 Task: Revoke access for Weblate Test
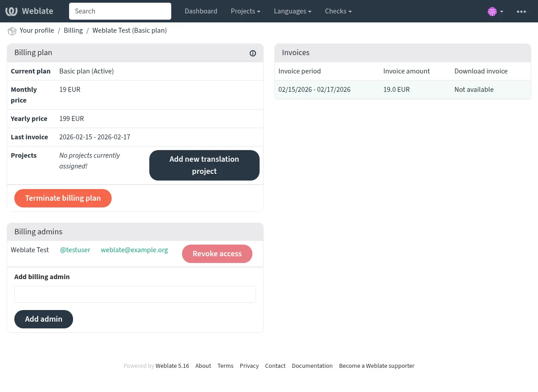[x=217, y=254]
